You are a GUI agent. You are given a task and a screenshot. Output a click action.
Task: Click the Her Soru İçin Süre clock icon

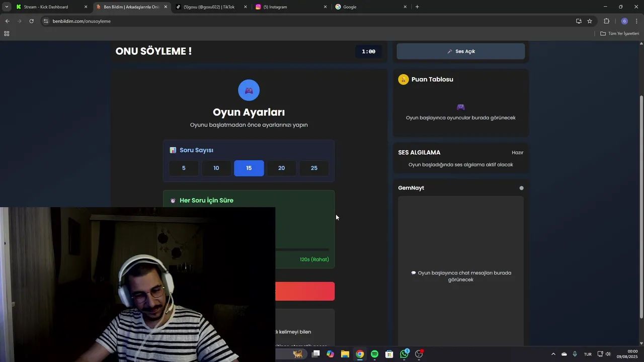[x=173, y=201]
